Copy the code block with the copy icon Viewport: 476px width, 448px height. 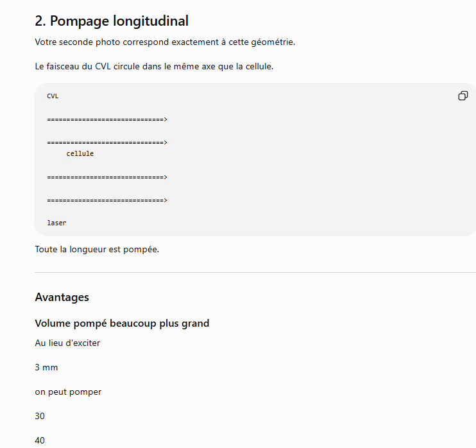point(463,96)
